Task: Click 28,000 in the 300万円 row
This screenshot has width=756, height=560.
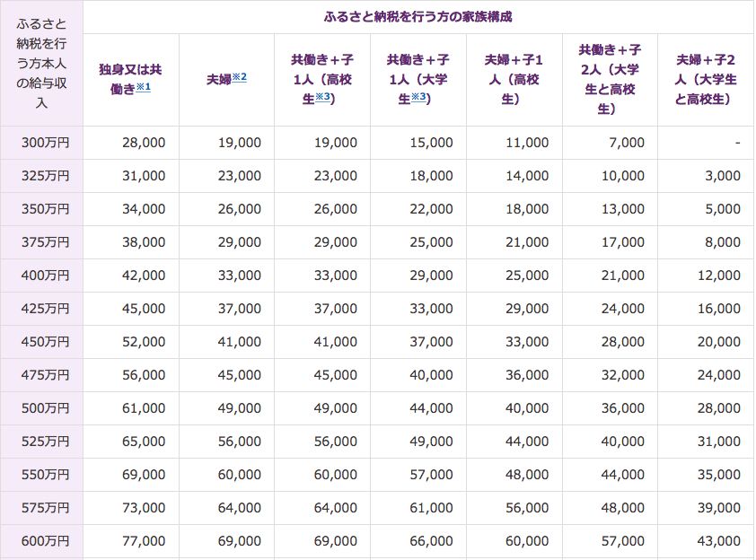Action: point(144,143)
